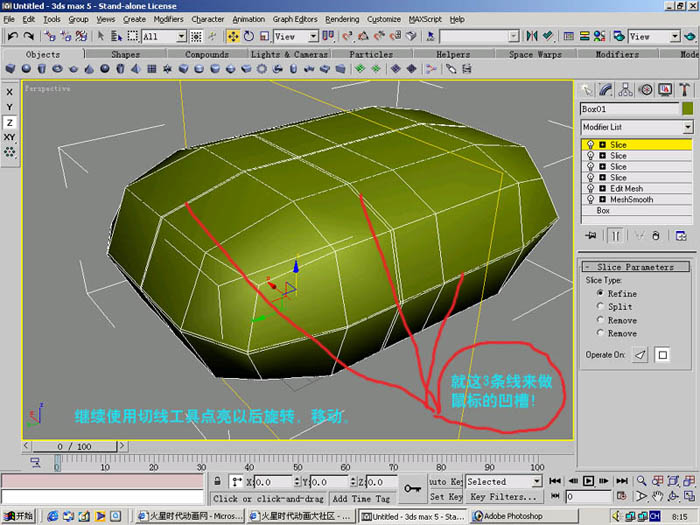Select the Split slice type
700x525 pixels.
pyautogui.click(x=600, y=306)
